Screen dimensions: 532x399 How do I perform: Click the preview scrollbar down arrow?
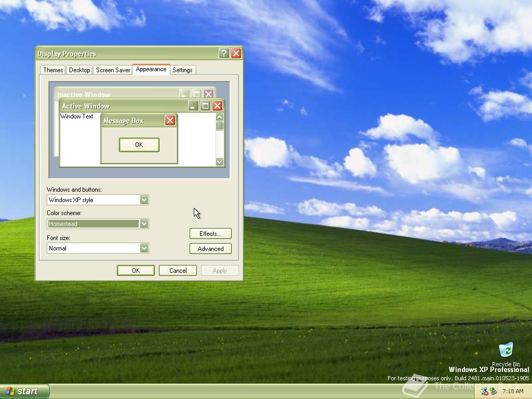tap(220, 162)
